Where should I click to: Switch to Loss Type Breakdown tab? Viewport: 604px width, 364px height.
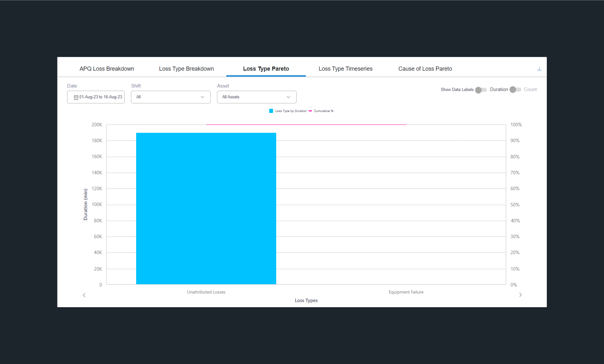[186, 69]
